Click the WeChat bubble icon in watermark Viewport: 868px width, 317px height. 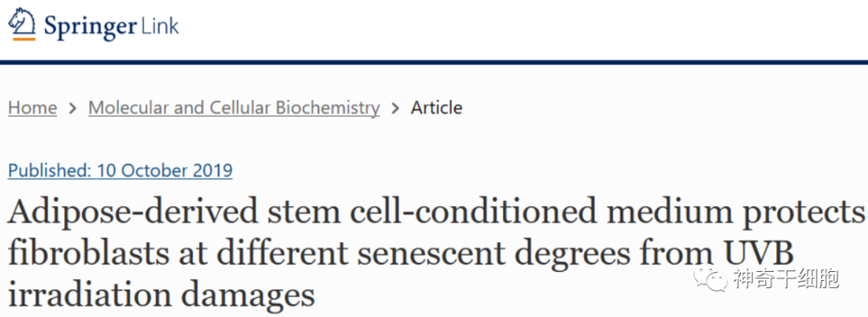coord(710,278)
